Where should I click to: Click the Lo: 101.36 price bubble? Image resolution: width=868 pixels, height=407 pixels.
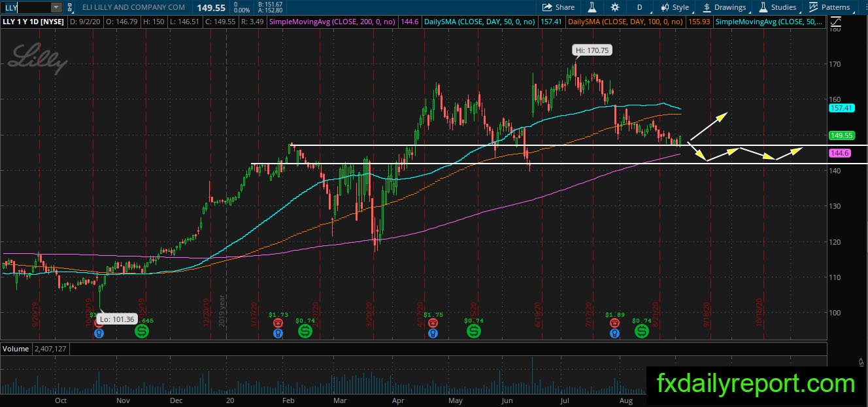(116, 319)
